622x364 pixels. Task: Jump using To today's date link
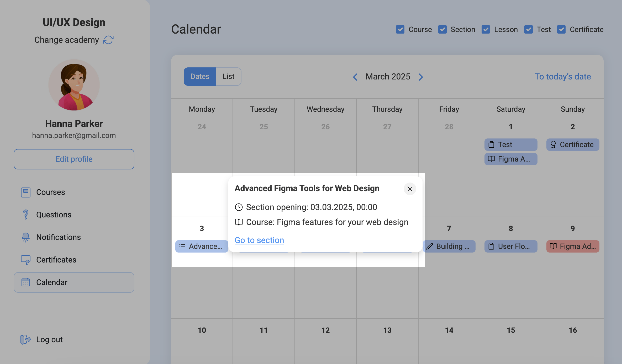pos(563,77)
